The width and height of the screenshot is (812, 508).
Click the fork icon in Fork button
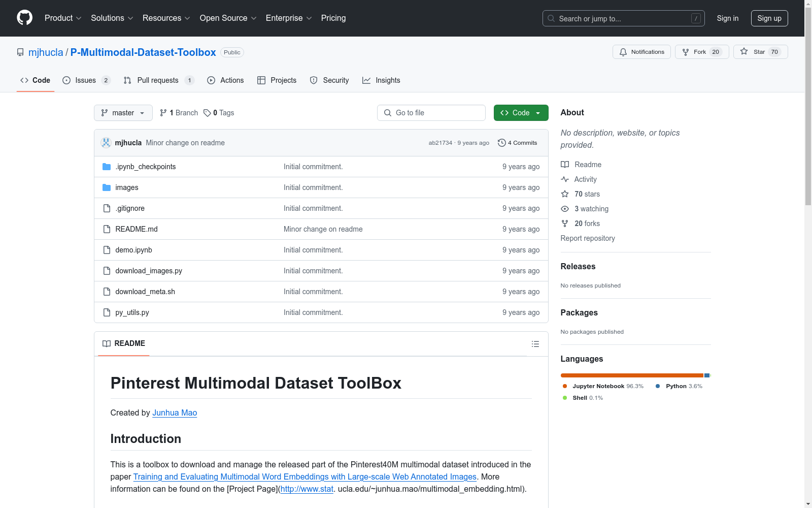pos(686,52)
